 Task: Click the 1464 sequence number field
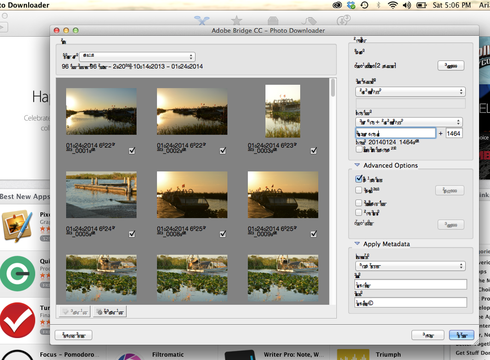[454, 133]
